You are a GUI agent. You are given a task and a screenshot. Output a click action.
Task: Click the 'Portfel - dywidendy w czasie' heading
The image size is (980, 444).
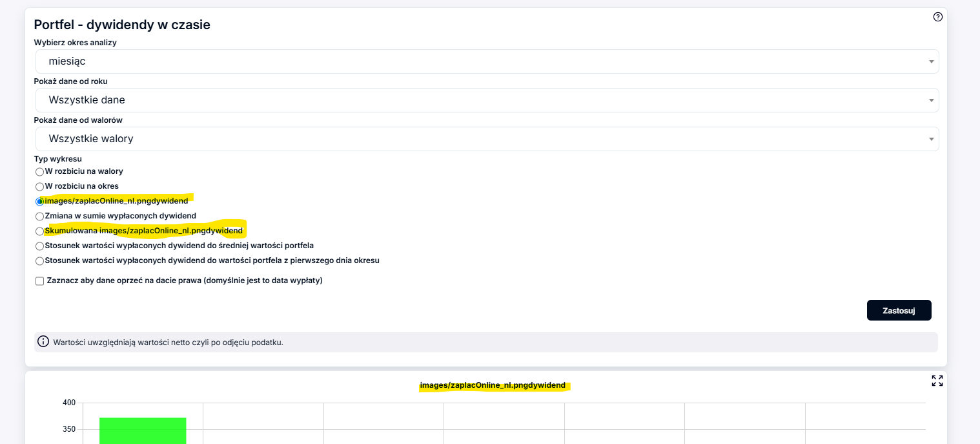click(122, 25)
